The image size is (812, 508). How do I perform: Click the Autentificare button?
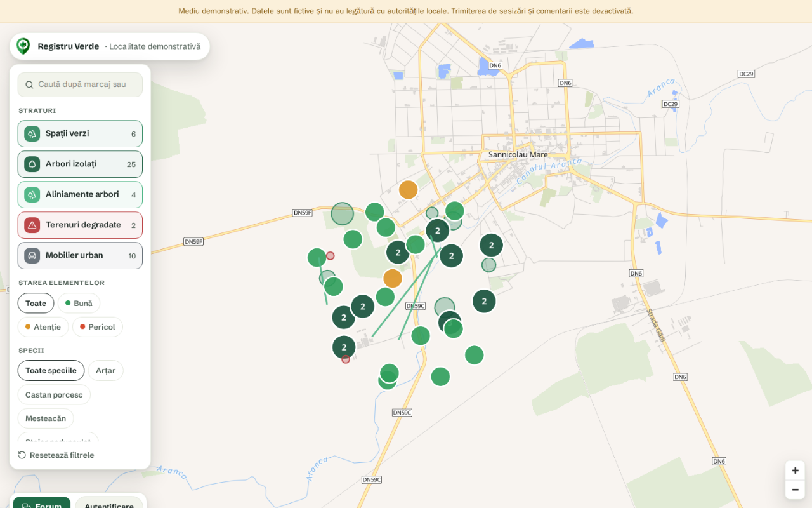click(109, 502)
